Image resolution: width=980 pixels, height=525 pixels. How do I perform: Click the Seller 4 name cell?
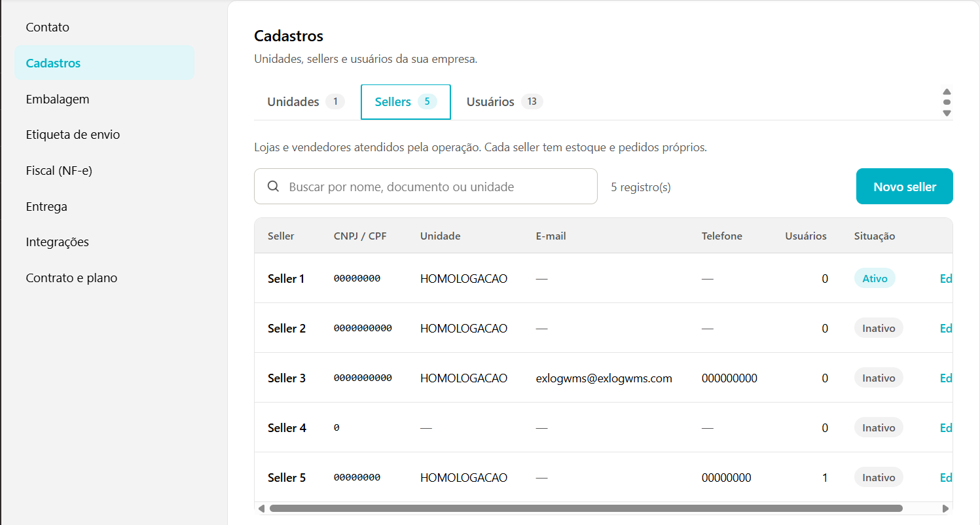click(x=287, y=427)
